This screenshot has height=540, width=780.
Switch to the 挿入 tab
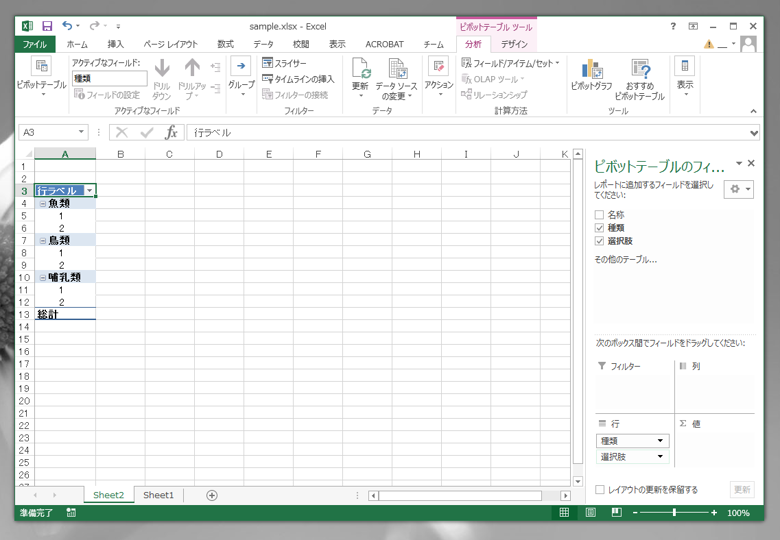tap(115, 44)
